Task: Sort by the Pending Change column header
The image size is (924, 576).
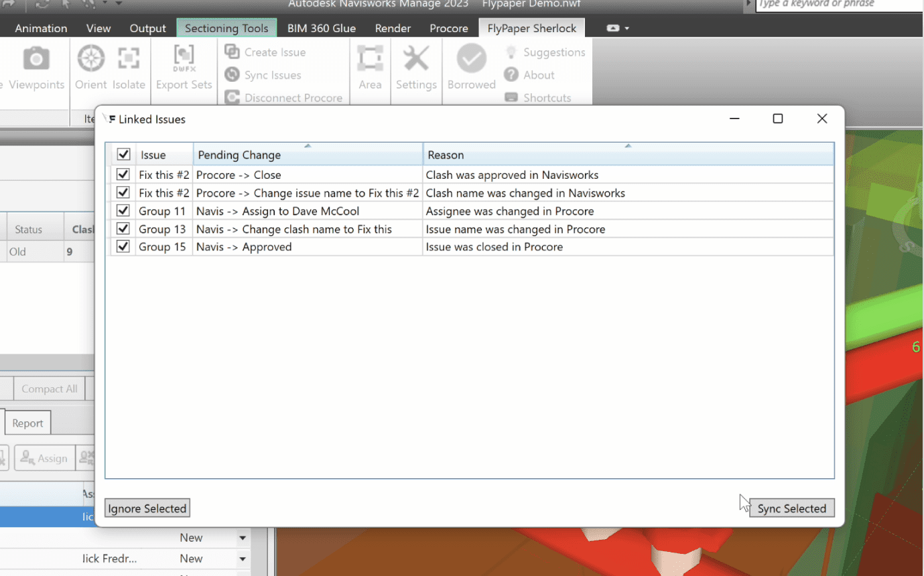Action: click(308, 155)
